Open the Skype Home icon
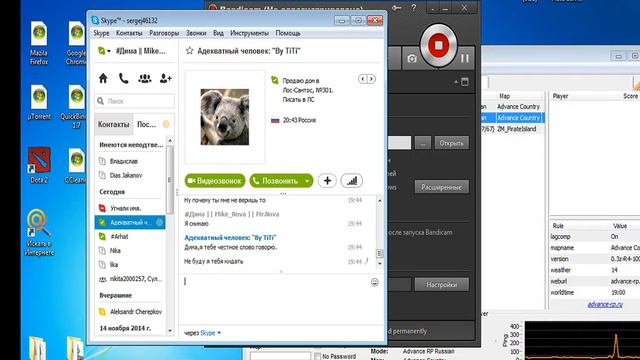This screenshot has height=360, width=640. pyautogui.click(x=103, y=78)
